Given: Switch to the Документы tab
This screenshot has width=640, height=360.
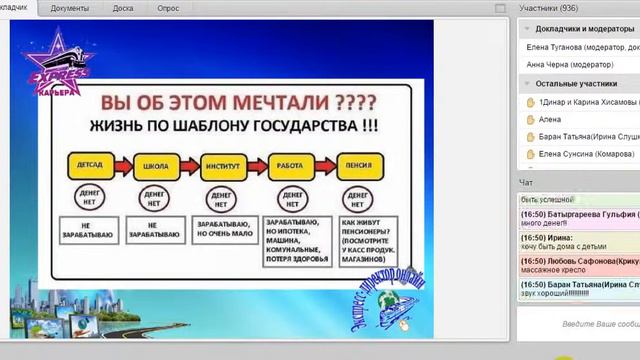Looking at the screenshot, I should (70, 8).
